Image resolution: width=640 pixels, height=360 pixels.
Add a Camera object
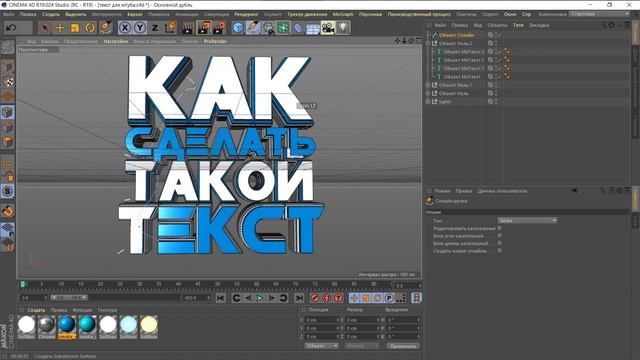pos(328,28)
